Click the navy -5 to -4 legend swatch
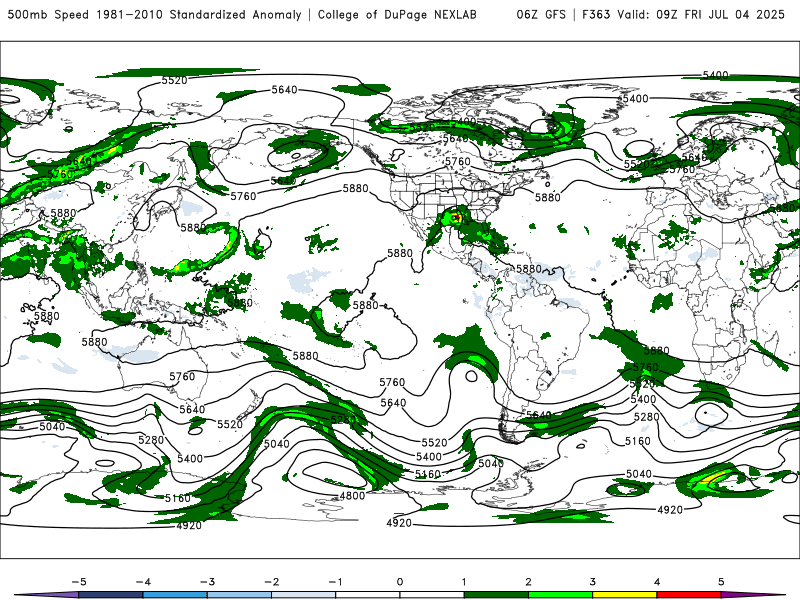 pos(111,595)
